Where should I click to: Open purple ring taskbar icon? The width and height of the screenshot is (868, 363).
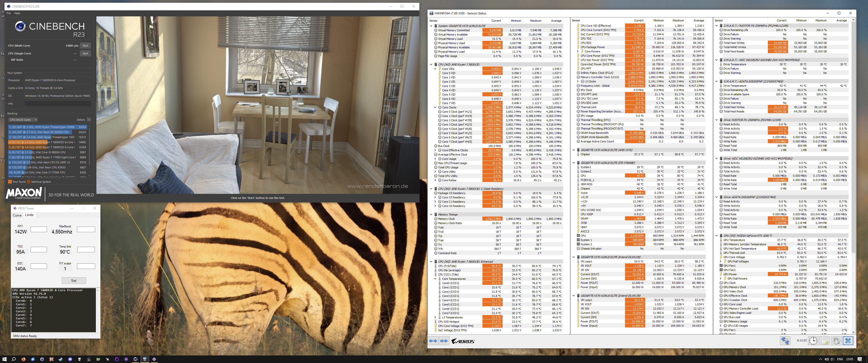tap(117, 359)
